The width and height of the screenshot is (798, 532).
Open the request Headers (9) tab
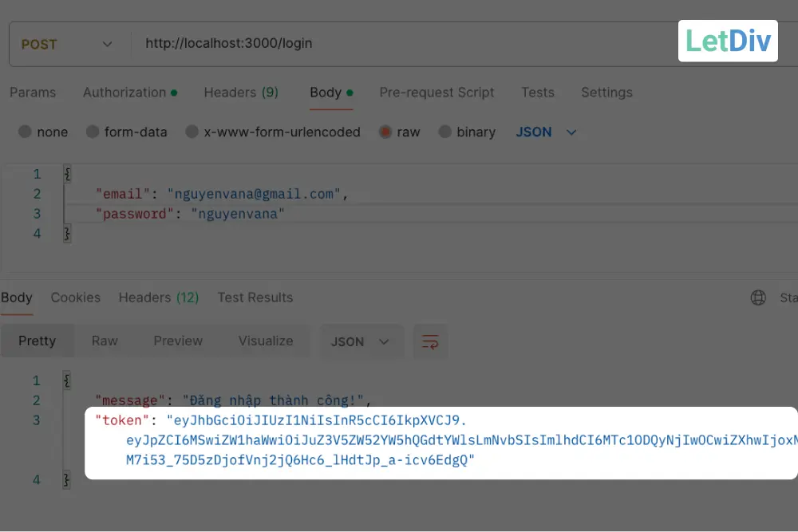[241, 93]
